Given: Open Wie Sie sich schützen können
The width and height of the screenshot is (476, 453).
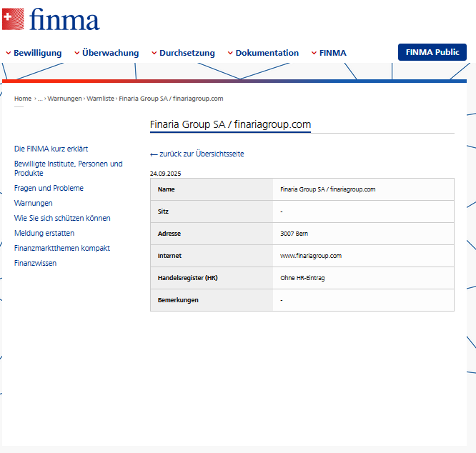Looking at the screenshot, I should [62, 218].
